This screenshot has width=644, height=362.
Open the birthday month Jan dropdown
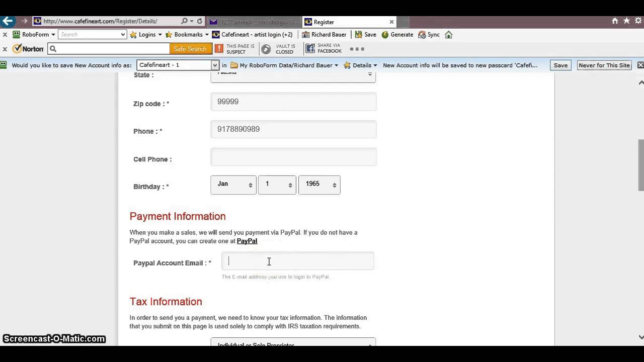tap(233, 185)
